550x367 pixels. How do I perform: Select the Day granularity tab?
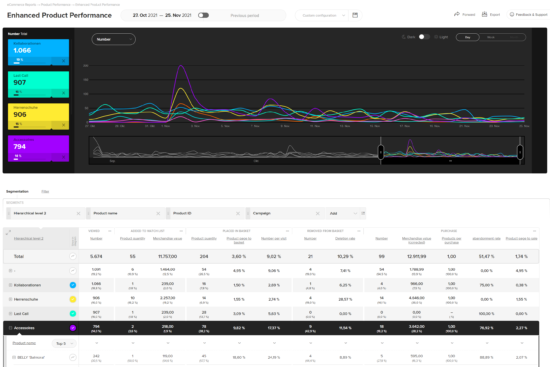468,37
